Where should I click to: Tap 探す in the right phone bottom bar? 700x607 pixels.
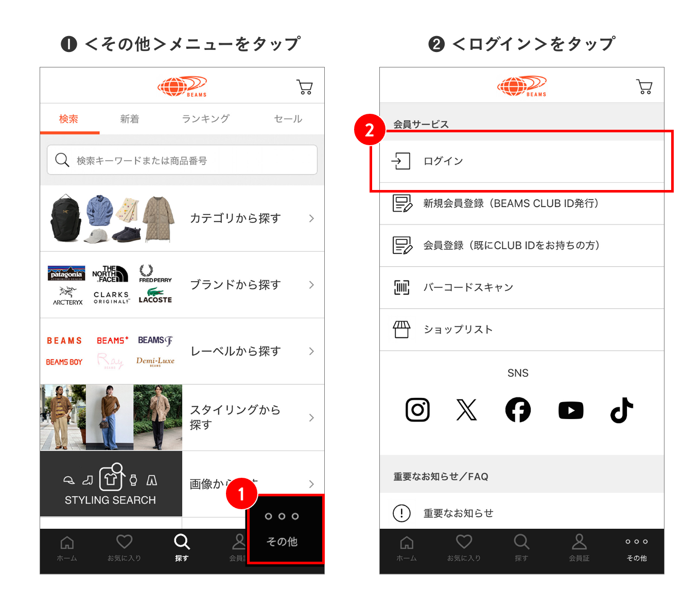pyautogui.click(x=521, y=548)
